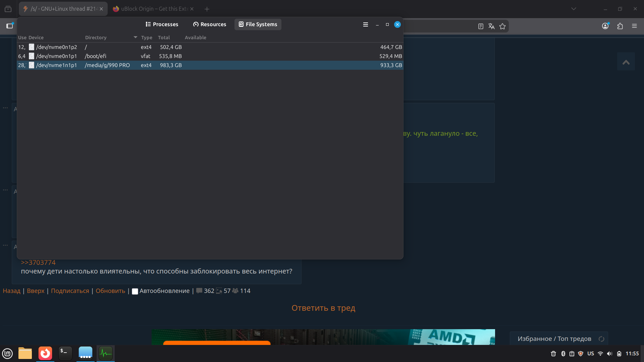Image resolution: width=644 pixels, height=362 pixels.
Task: Open the Firefox account profile icon
Action: point(605,26)
